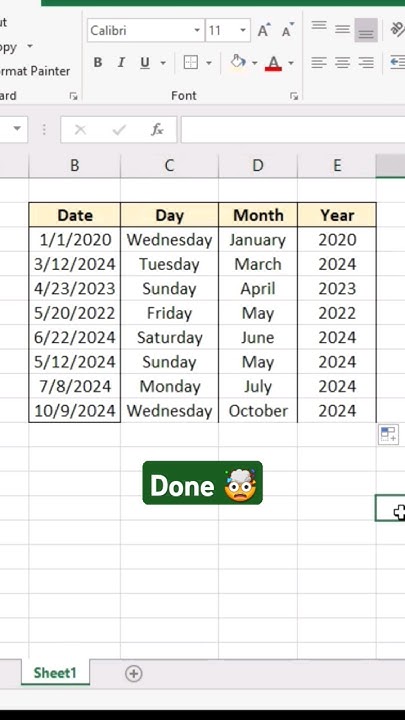Image resolution: width=405 pixels, height=720 pixels.
Task: Open Font dialog launcher in Font group
Action: pos(294,96)
